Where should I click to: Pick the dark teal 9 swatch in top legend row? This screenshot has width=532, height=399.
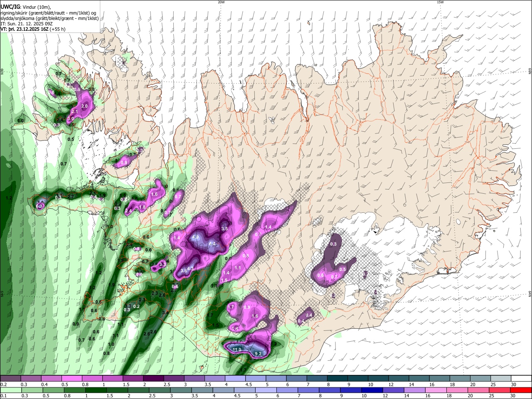(x=357, y=379)
